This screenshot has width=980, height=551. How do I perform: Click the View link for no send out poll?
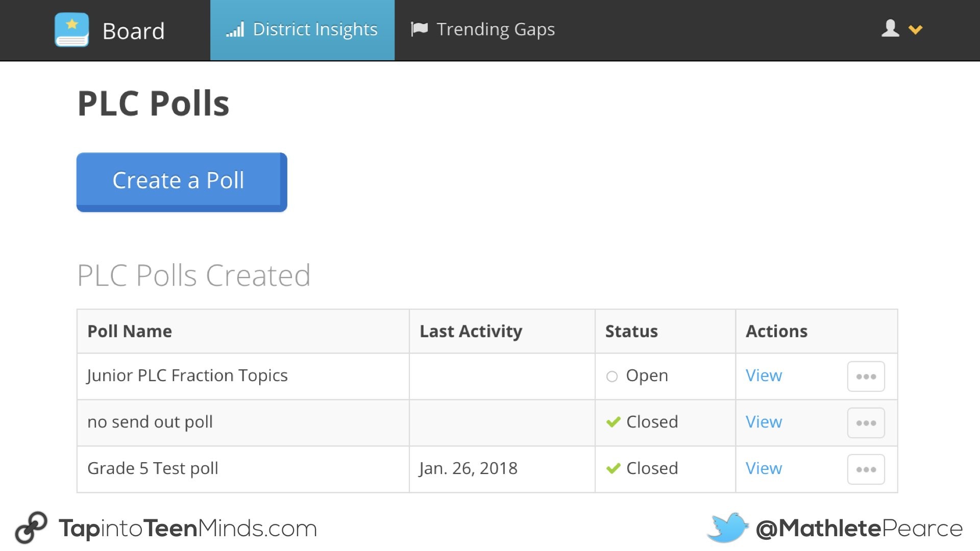(x=764, y=422)
